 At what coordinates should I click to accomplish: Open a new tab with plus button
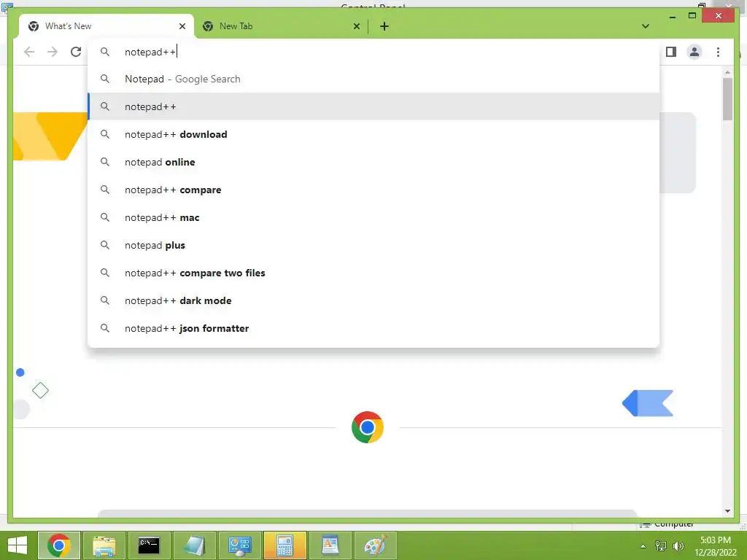(384, 26)
